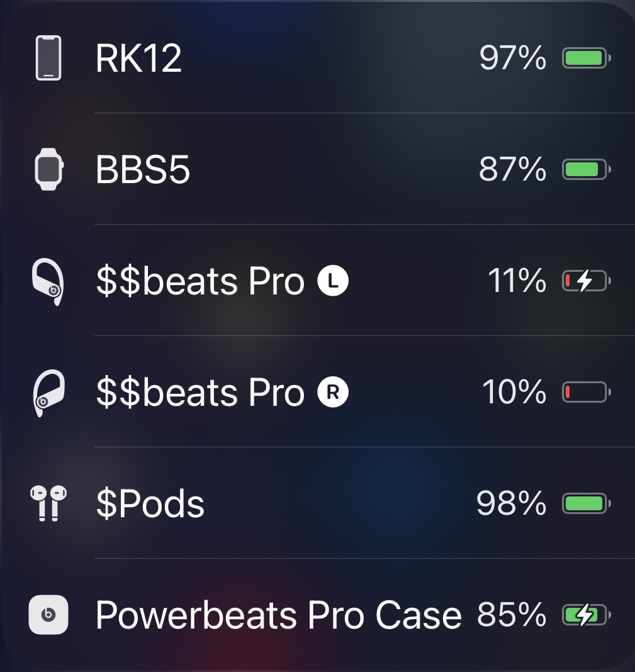The height and width of the screenshot is (672, 635).
Task: Select the left Powerbeats earbud icon
Action: click(48, 281)
